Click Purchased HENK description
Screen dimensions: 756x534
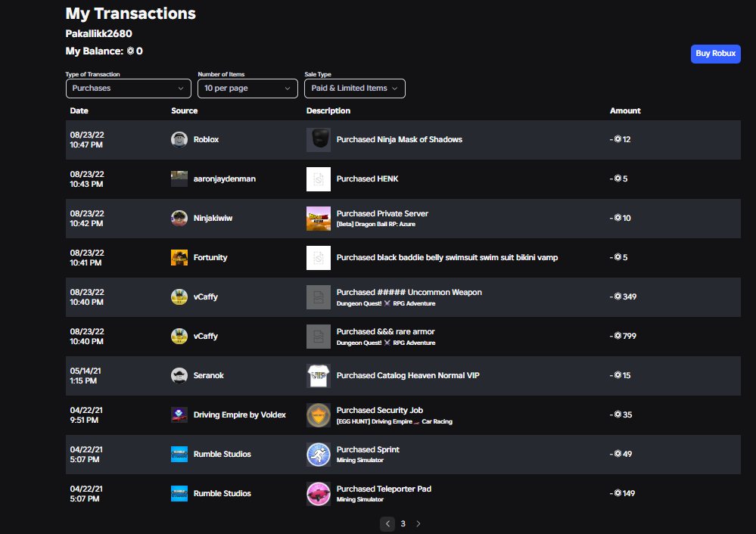click(x=367, y=179)
